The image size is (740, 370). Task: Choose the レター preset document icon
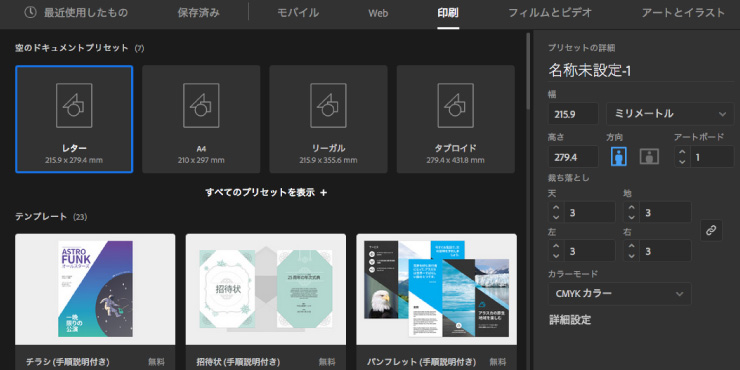click(74, 106)
